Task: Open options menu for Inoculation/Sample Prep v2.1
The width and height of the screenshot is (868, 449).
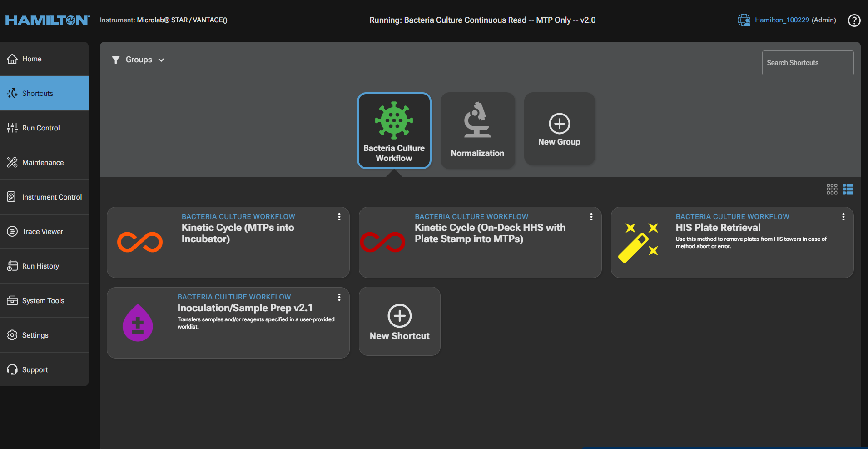Action: click(x=339, y=297)
